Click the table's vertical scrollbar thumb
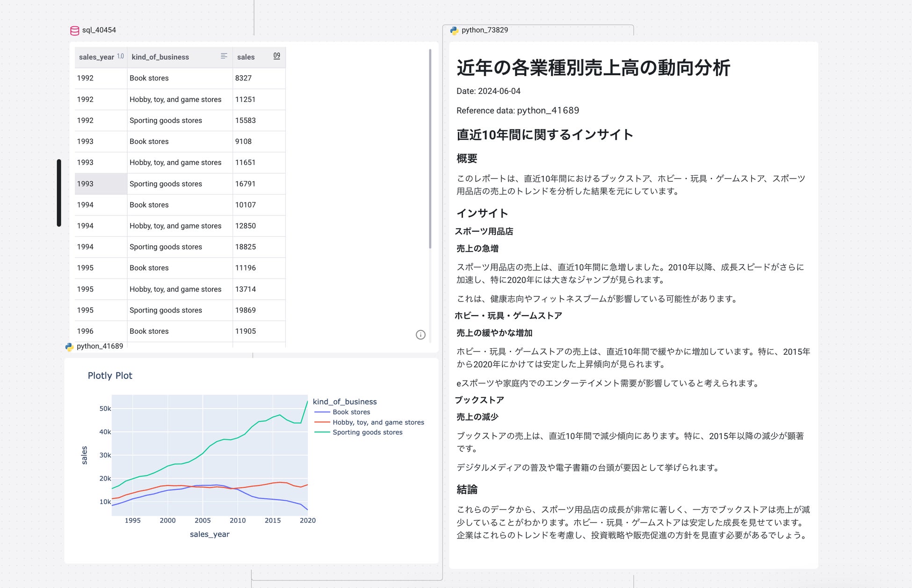This screenshot has height=588, width=912. [430, 150]
